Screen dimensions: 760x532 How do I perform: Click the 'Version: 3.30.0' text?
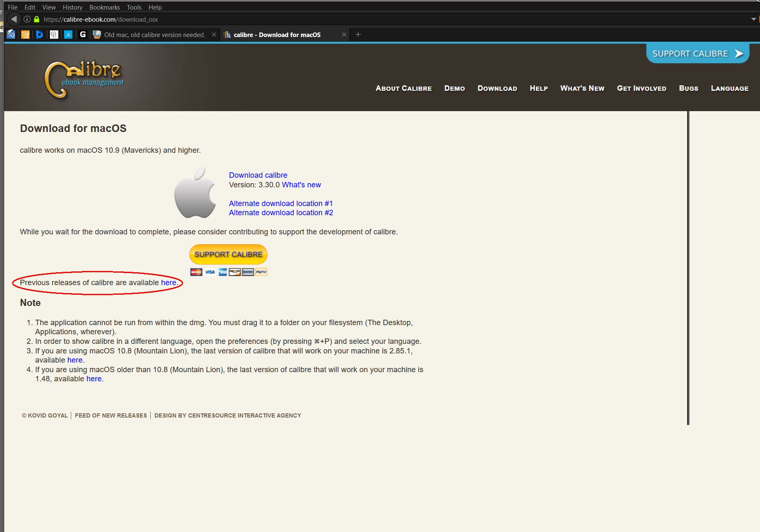coord(254,185)
